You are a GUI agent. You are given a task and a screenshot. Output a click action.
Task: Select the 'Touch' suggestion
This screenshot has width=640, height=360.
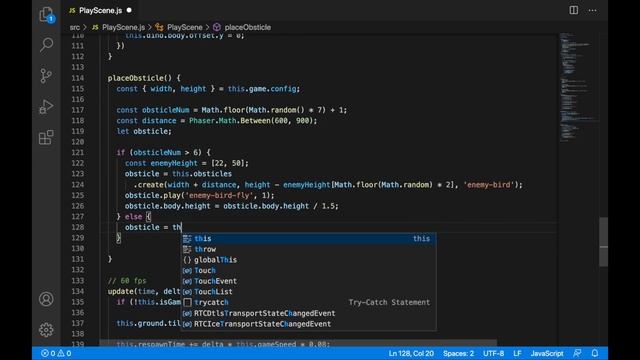[309, 270]
